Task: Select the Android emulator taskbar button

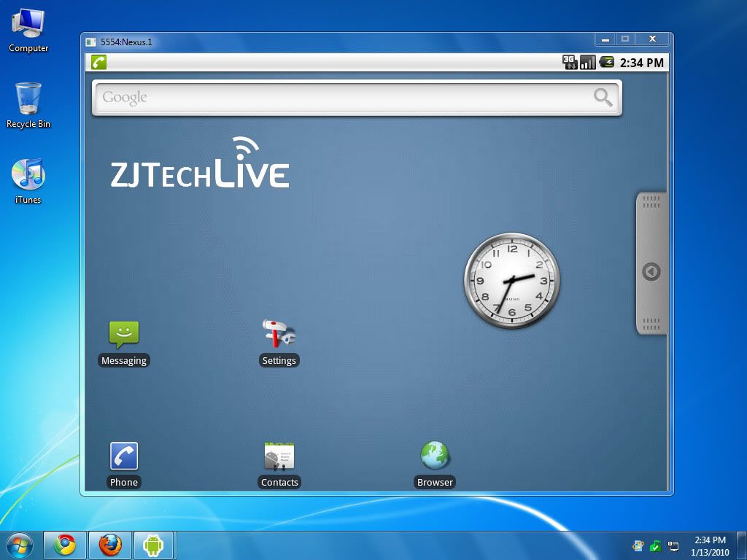Action: 153,545
